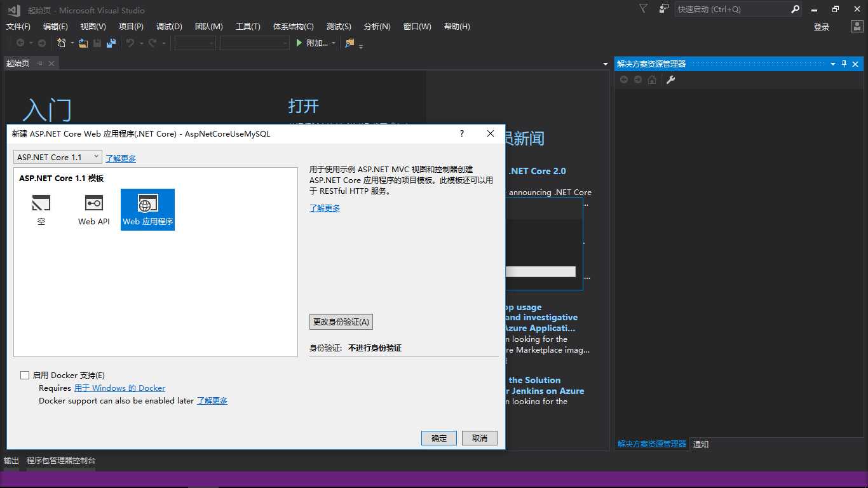Click the Navigate Forward toolbar arrow
The width and height of the screenshot is (868, 488).
click(42, 43)
